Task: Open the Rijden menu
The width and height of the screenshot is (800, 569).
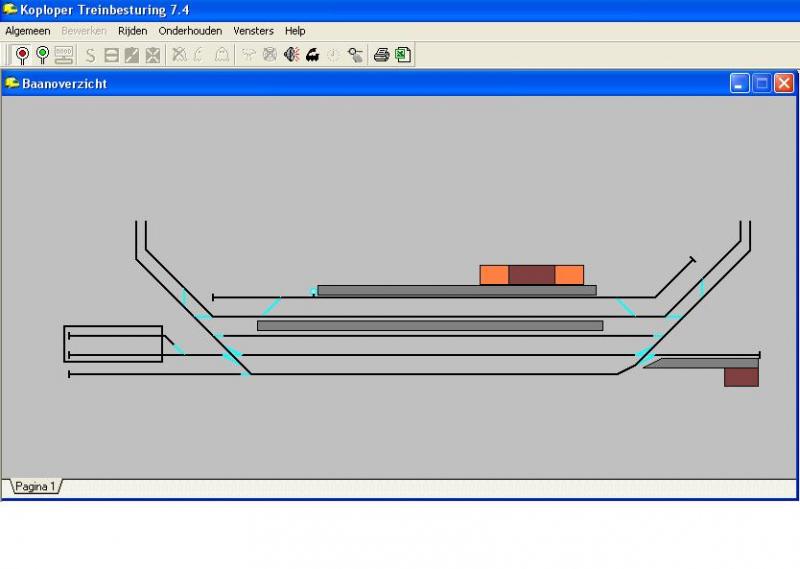Action: [x=132, y=31]
